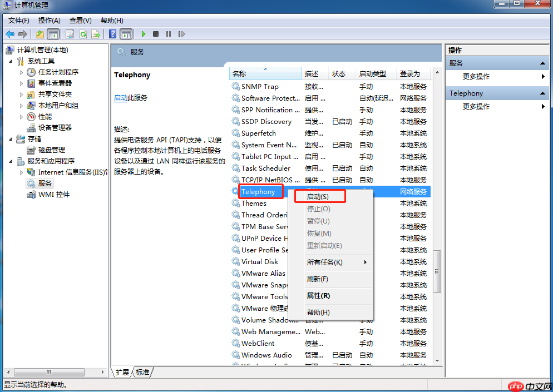Open Help via the blue question mark icon
553x392 pixels.
coord(112,34)
